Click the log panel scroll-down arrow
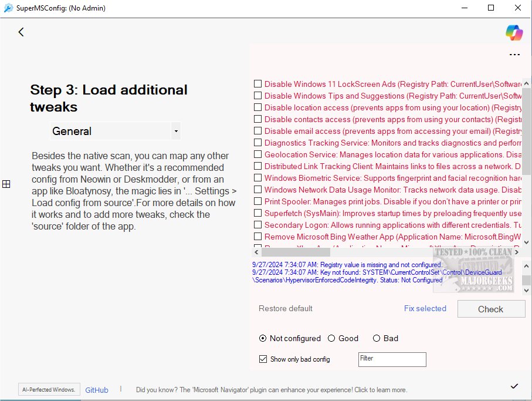 526,290
